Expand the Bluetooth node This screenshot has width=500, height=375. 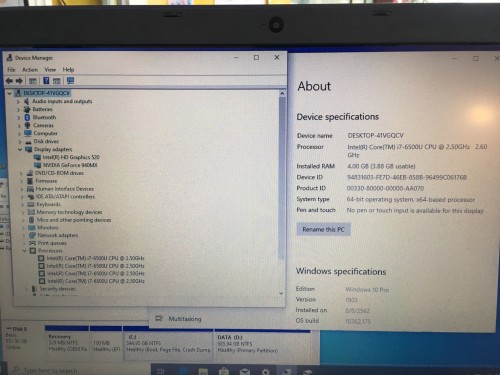click(x=19, y=117)
